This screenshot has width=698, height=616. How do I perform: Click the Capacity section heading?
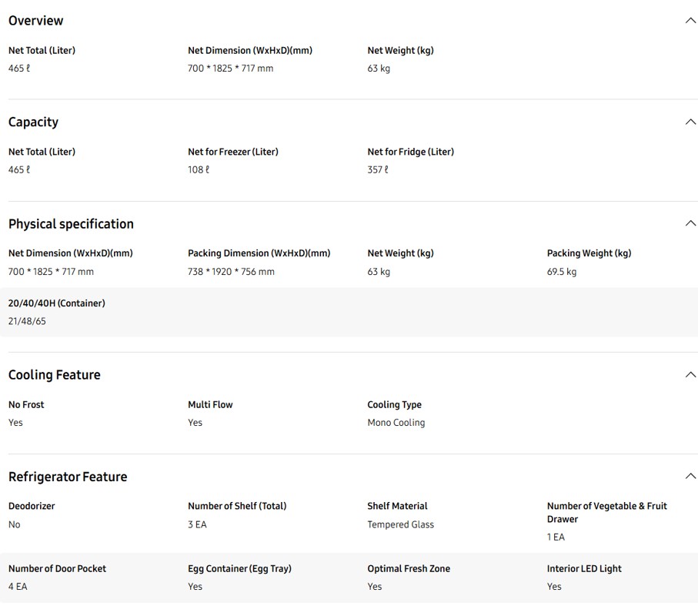(x=33, y=122)
